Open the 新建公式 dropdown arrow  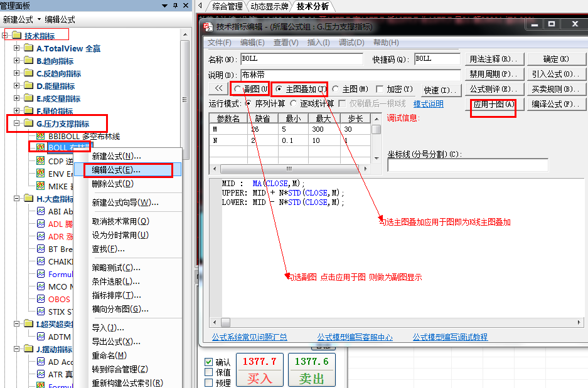[39, 19]
